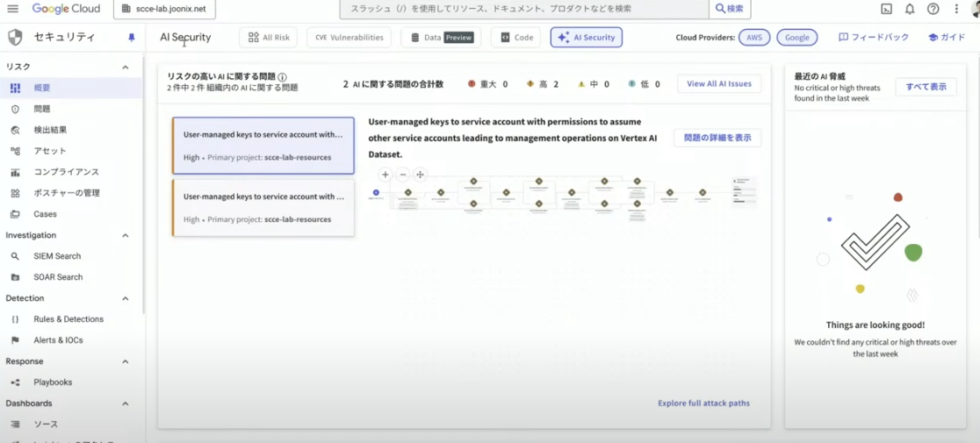The height and width of the screenshot is (443, 980).
Task: Click 問題の詳細を表示 button
Action: click(x=717, y=138)
